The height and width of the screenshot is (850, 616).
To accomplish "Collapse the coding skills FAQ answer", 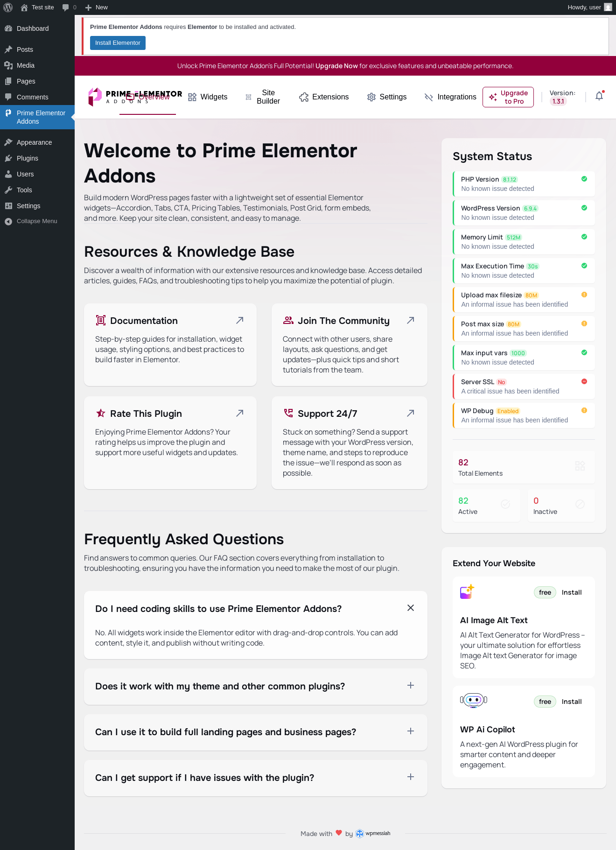I will (x=411, y=608).
